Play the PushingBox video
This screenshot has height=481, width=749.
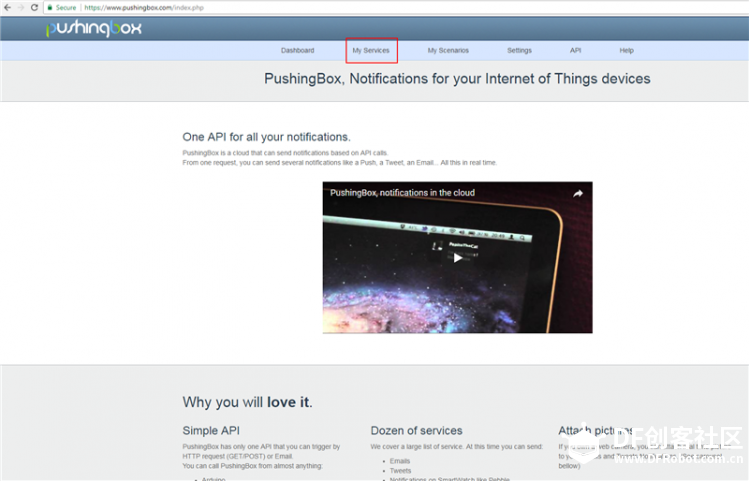(457, 258)
